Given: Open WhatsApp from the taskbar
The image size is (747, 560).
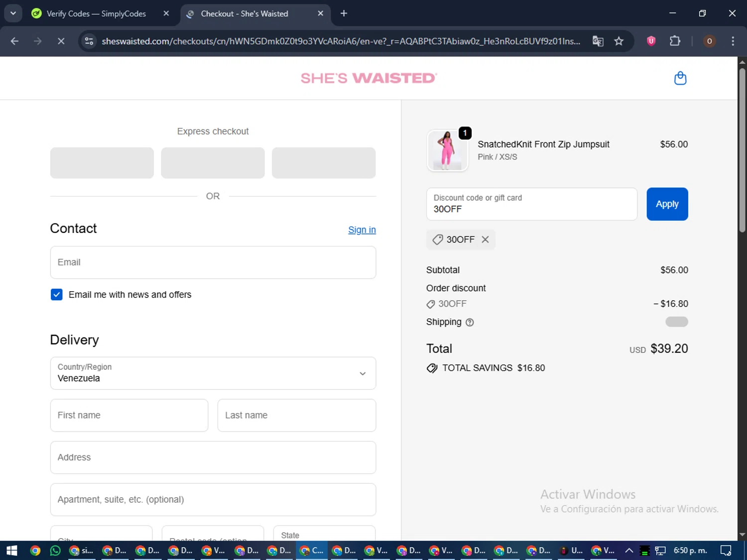Looking at the screenshot, I should (x=55, y=551).
